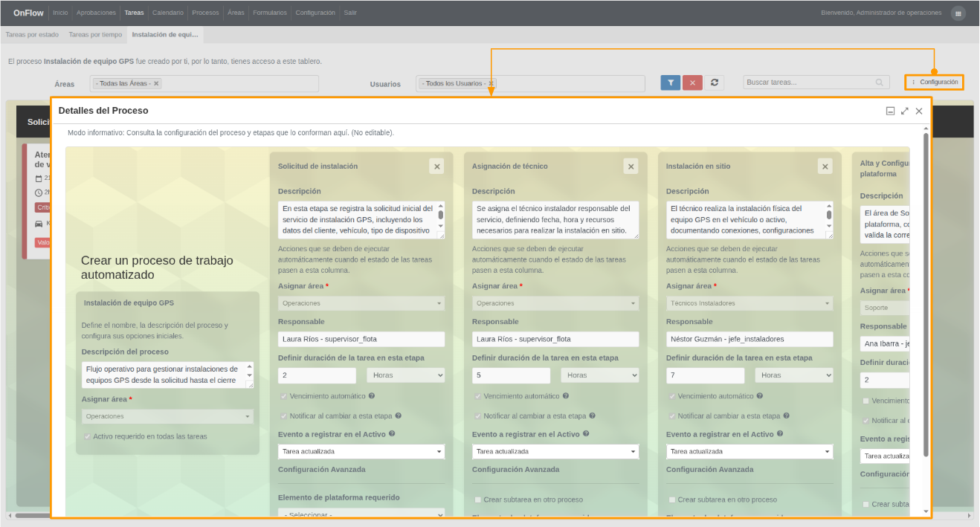This screenshot has height=527, width=980.
Task: Open the Calendario menu
Action: point(167,13)
